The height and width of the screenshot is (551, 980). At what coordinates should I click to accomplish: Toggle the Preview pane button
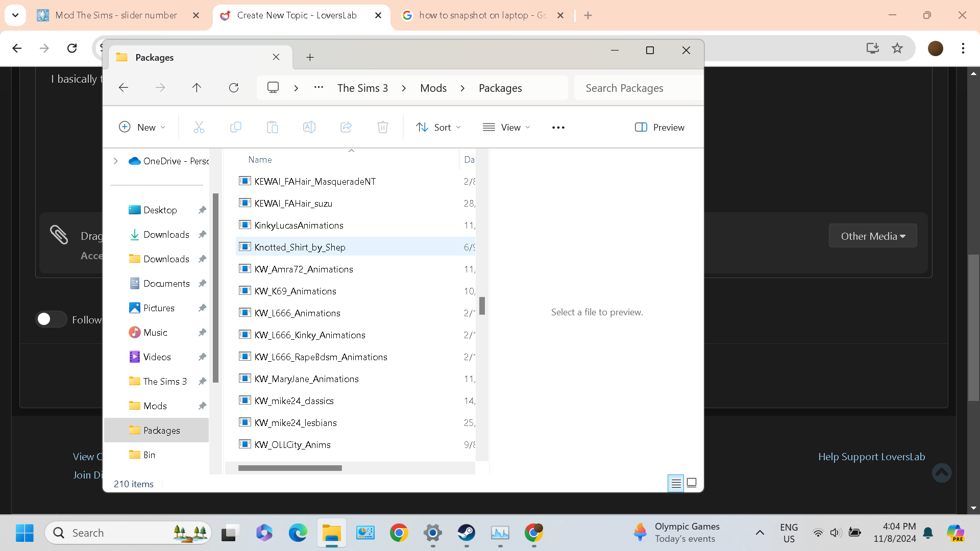coord(659,128)
